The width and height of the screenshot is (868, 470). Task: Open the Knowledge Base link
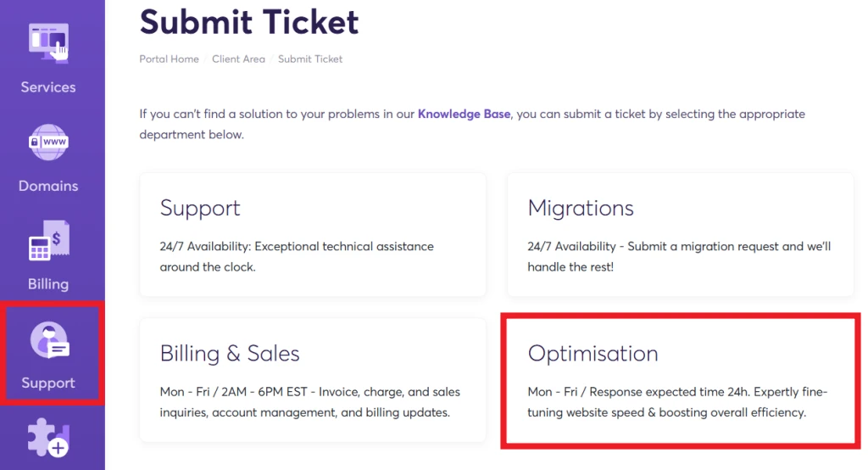[x=464, y=114]
